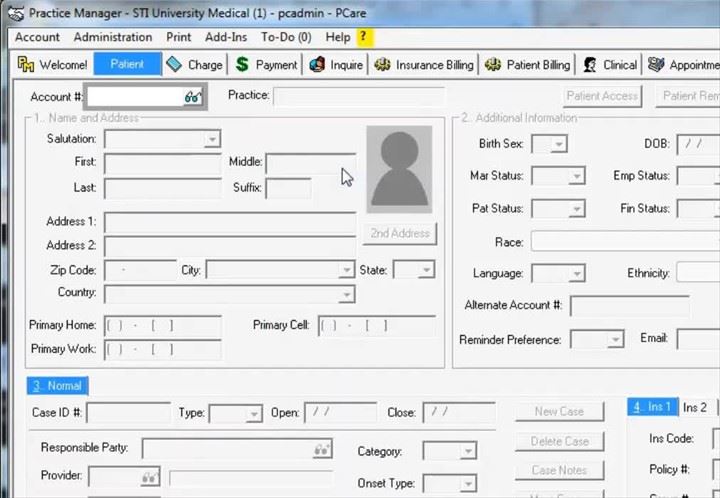Expand the Category dropdown
Image resolution: width=720 pixels, height=498 pixels.
(468, 451)
